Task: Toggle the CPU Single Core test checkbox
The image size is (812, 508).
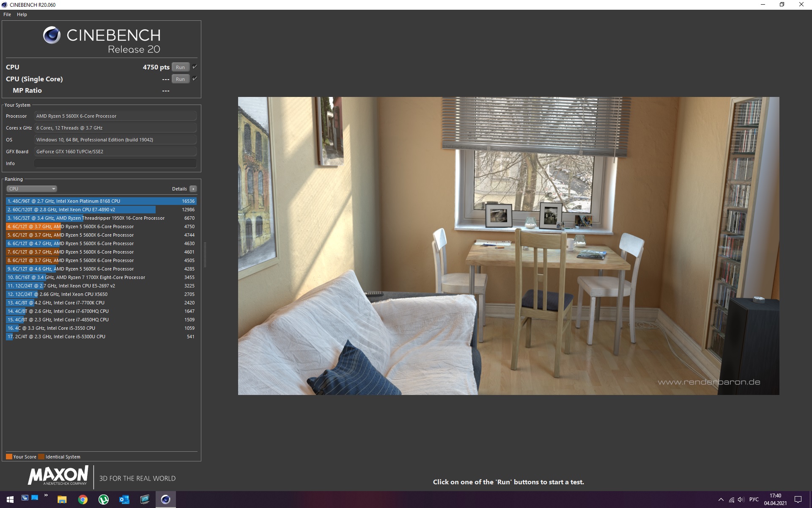Action: [x=195, y=79]
